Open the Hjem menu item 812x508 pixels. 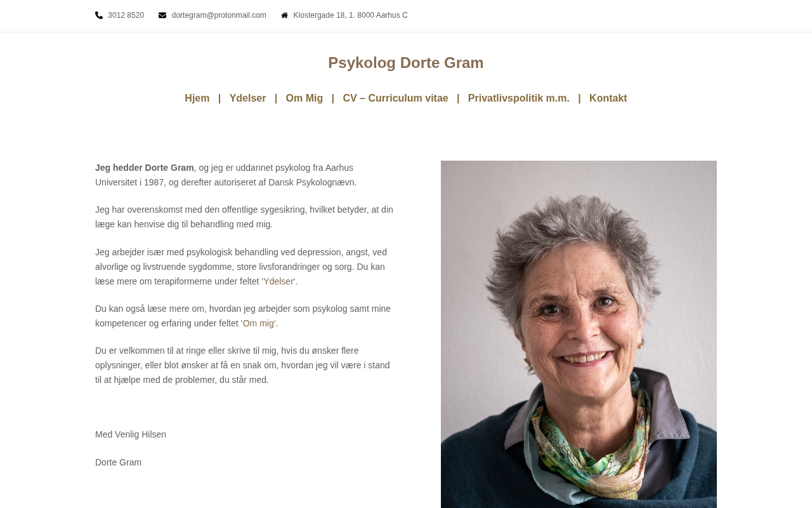(x=197, y=98)
